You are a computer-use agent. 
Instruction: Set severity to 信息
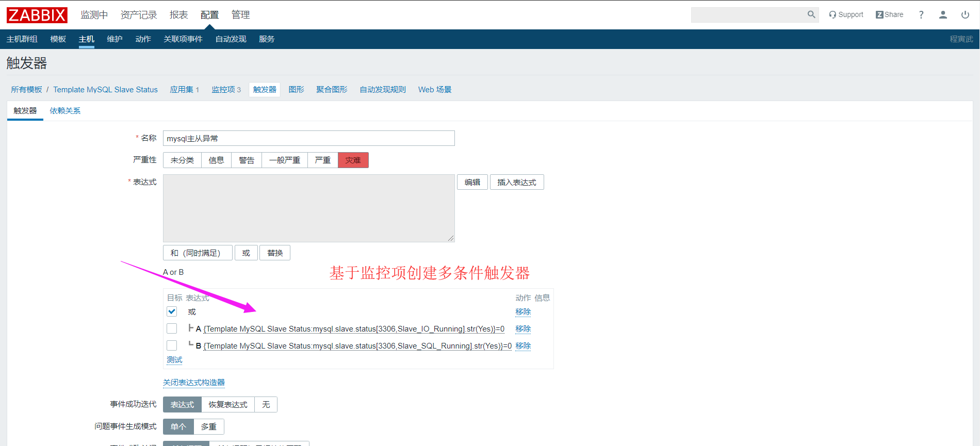[217, 160]
